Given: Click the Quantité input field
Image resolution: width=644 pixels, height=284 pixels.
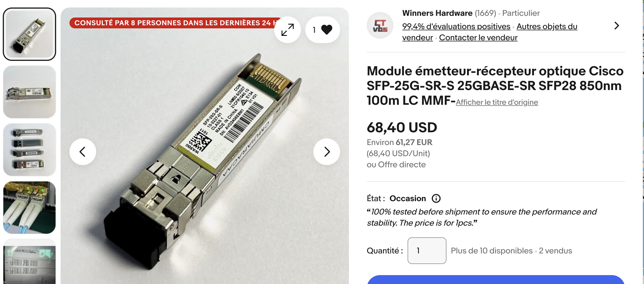Looking at the screenshot, I should [427, 251].
